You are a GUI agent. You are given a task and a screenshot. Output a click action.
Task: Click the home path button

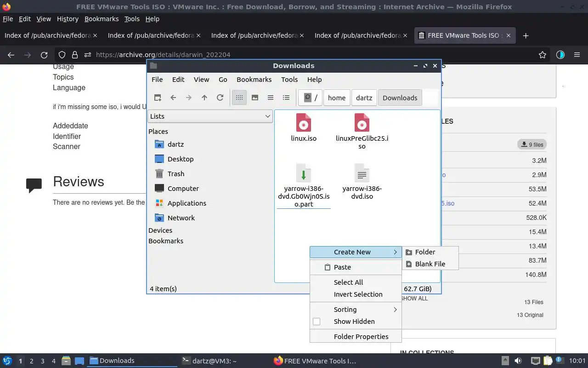coord(337,98)
